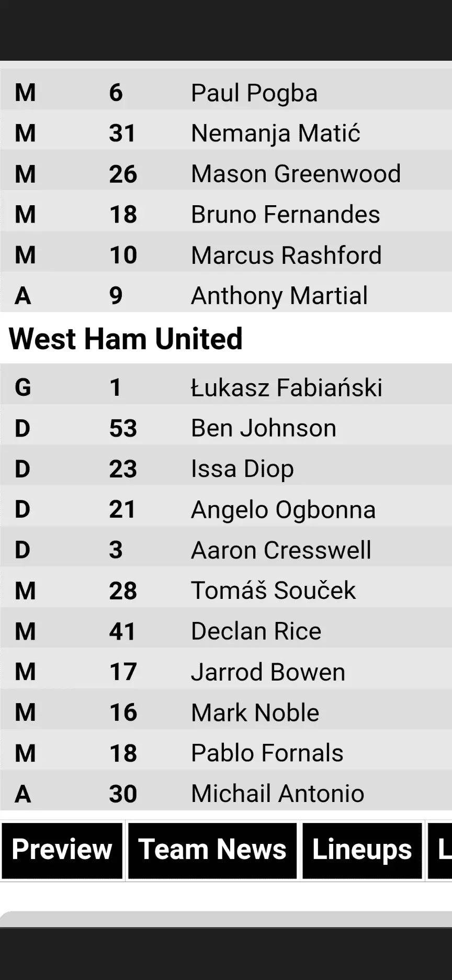Tap Jarrod Bowen's name
452x980 pixels.
[268, 672]
